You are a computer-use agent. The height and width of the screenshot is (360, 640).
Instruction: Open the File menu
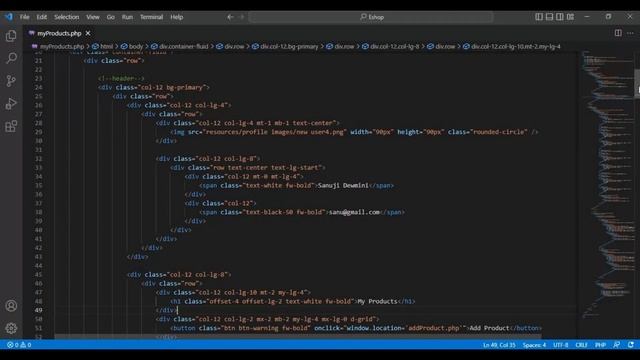pyautogui.click(x=24, y=17)
